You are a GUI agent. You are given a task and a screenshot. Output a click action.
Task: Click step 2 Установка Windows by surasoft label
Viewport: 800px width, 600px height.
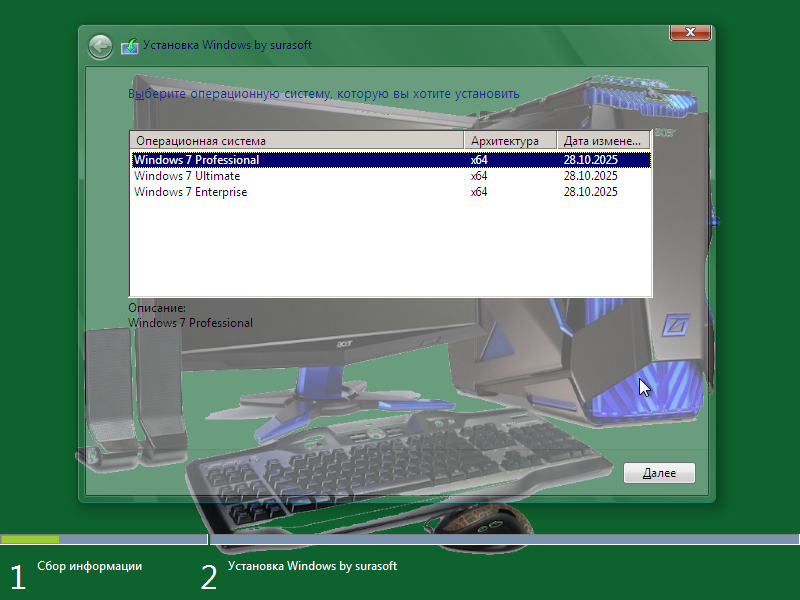coord(312,566)
